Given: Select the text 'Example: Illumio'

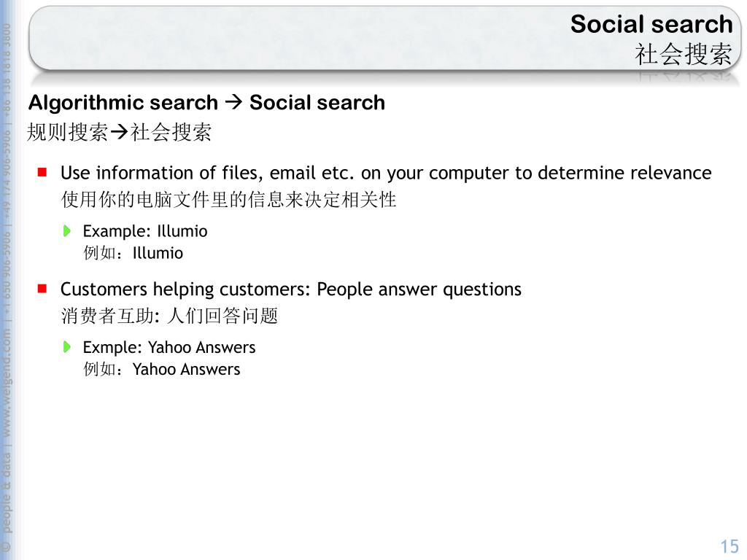Looking at the screenshot, I should [145, 231].
